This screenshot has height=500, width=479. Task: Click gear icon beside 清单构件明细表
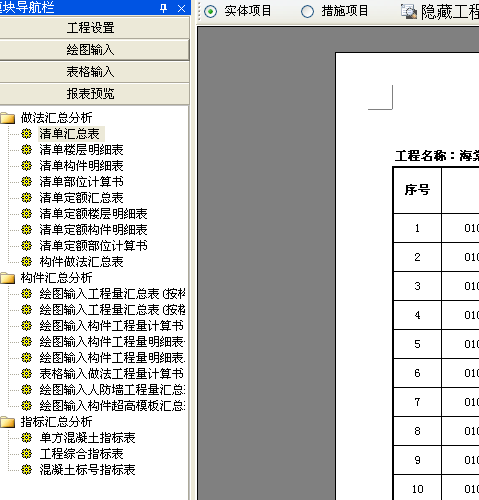click(26, 166)
